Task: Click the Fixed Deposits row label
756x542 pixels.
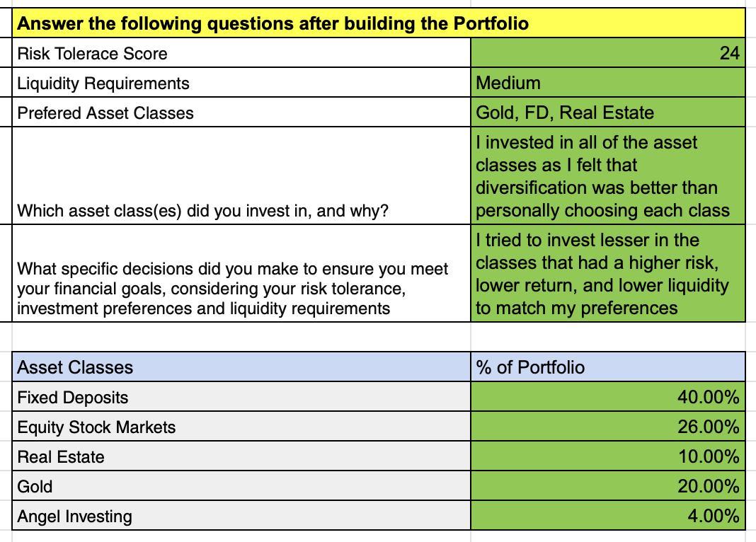Action: click(x=242, y=397)
